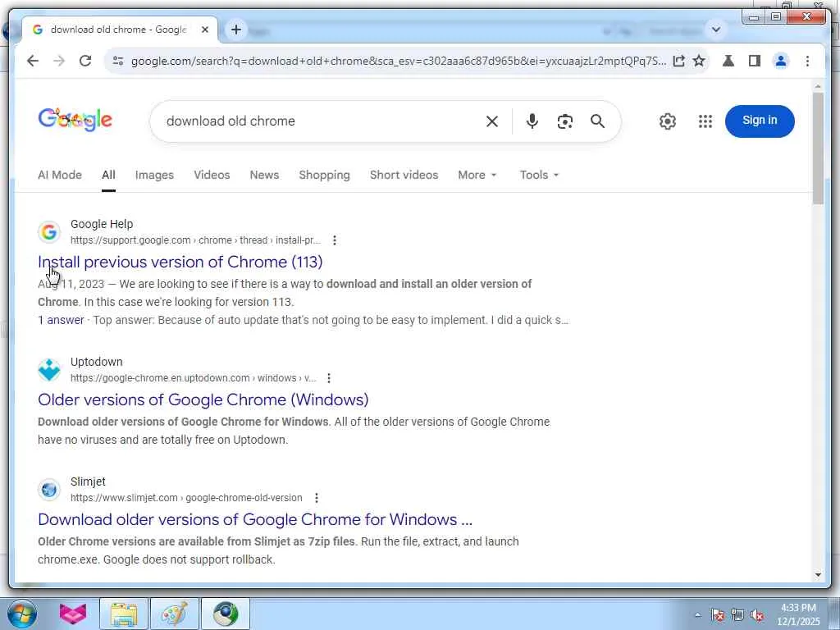Switch to Short videos tab
The image size is (840, 630).
click(404, 176)
